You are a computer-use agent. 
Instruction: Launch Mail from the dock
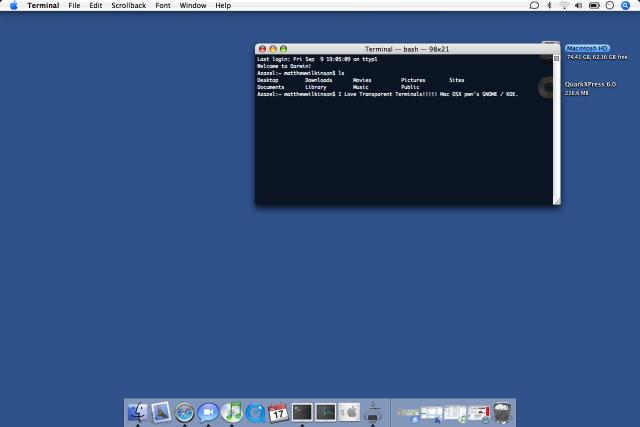[x=161, y=412]
